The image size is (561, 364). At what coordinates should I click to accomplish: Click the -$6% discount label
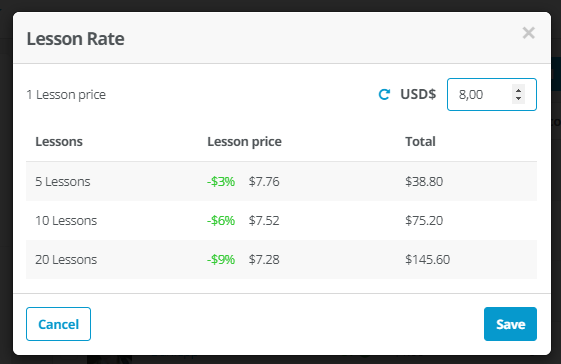[221, 220]
